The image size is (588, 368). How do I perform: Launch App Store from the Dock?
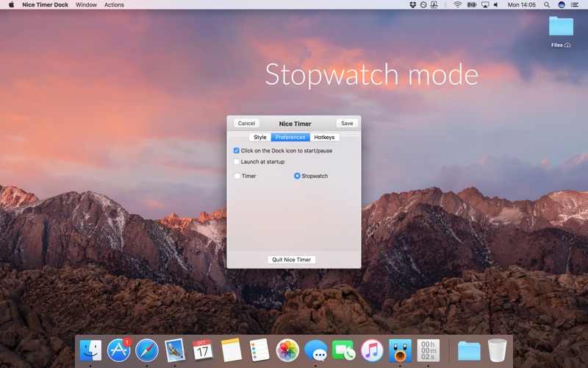(119, 350)
